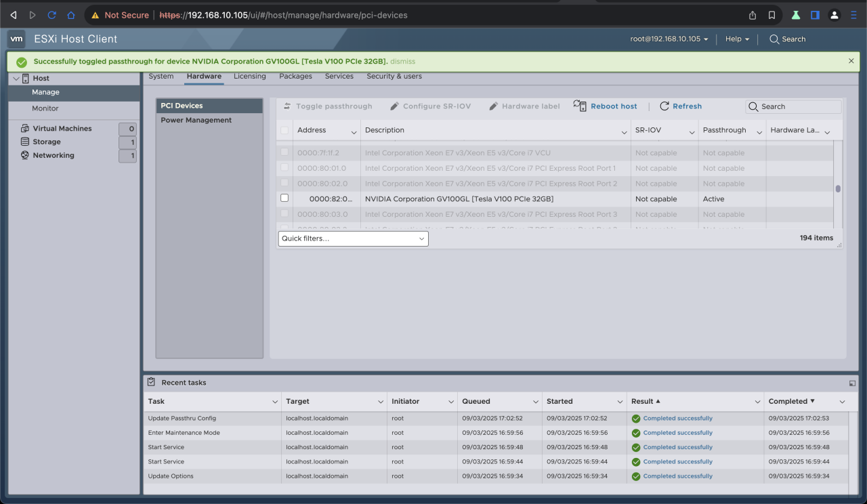Minimize the Recent tasks panel icon

pyautogui.click(x=852, y=383)
